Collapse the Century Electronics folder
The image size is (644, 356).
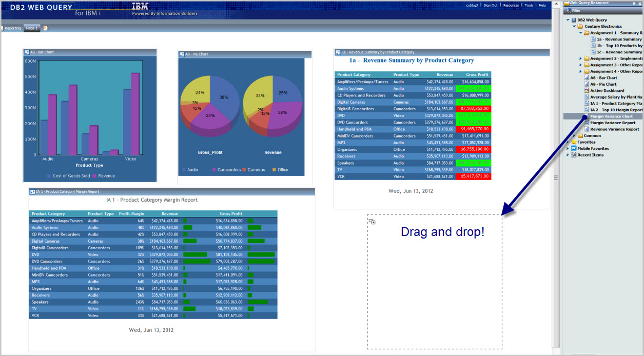pyautogui.click(x=574, y=26)
